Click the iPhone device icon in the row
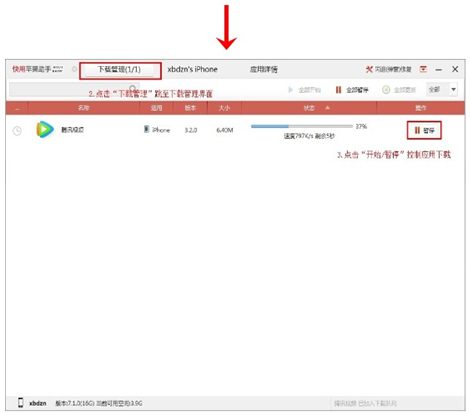470x413 pixels. click(x=146, y=129)
